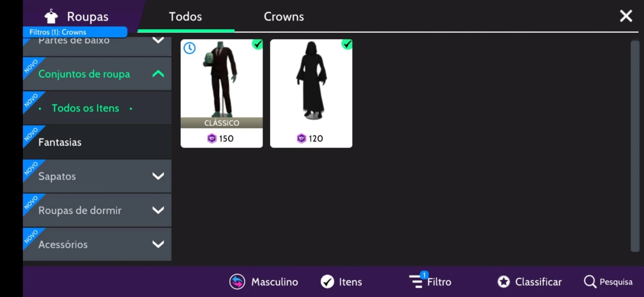Tap the Masculino gender swap icon

[x=237, y=282]
